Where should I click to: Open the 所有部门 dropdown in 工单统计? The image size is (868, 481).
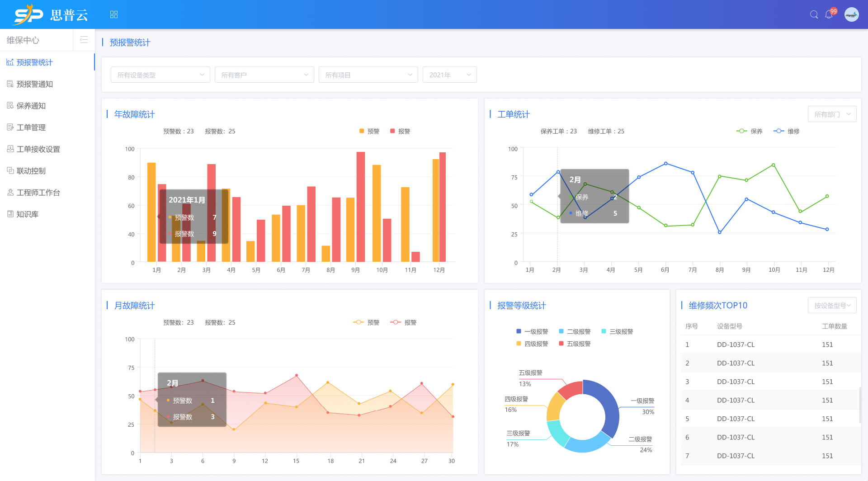832,114
